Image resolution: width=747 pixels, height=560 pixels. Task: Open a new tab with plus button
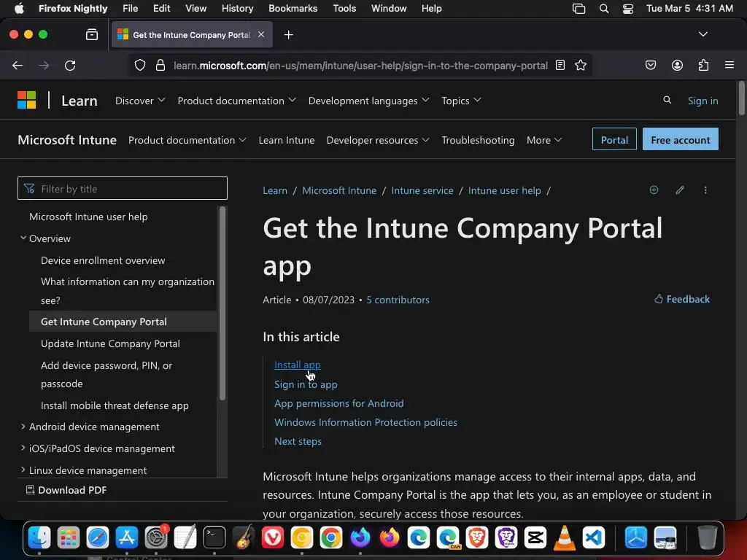pyautogui.click(x=288, y=35)
